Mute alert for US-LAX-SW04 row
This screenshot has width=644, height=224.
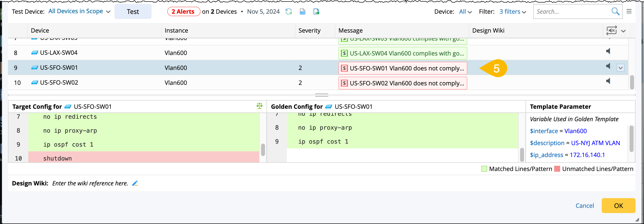coord(608,51)
